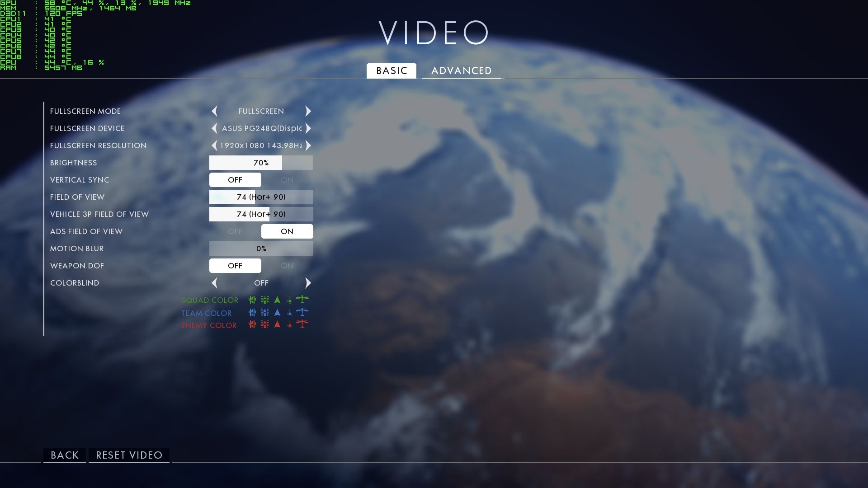Adjust the Brightness slider
Screen dimensions: 868x488
coord(261,163)
